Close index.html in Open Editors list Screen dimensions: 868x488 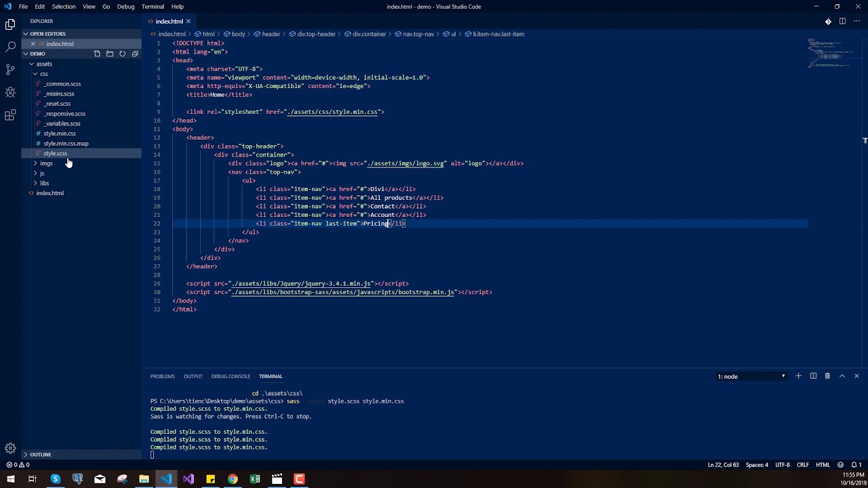[x=33, y=44]
